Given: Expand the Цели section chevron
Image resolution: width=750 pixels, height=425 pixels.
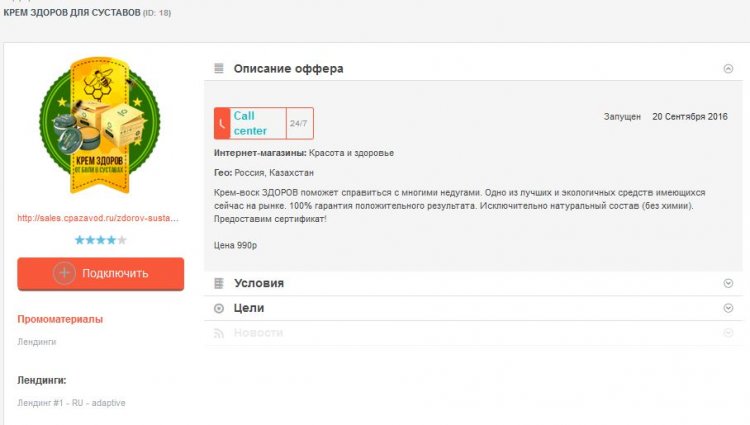Looking at the screenshot, I should click(x=728, y=309).
